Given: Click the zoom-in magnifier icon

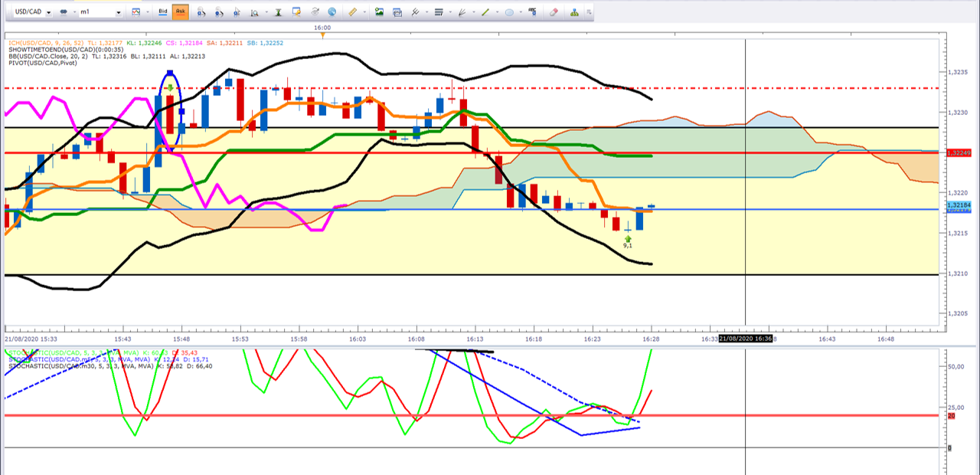Looking at the screenshot, I should click(x=201, y=12).
